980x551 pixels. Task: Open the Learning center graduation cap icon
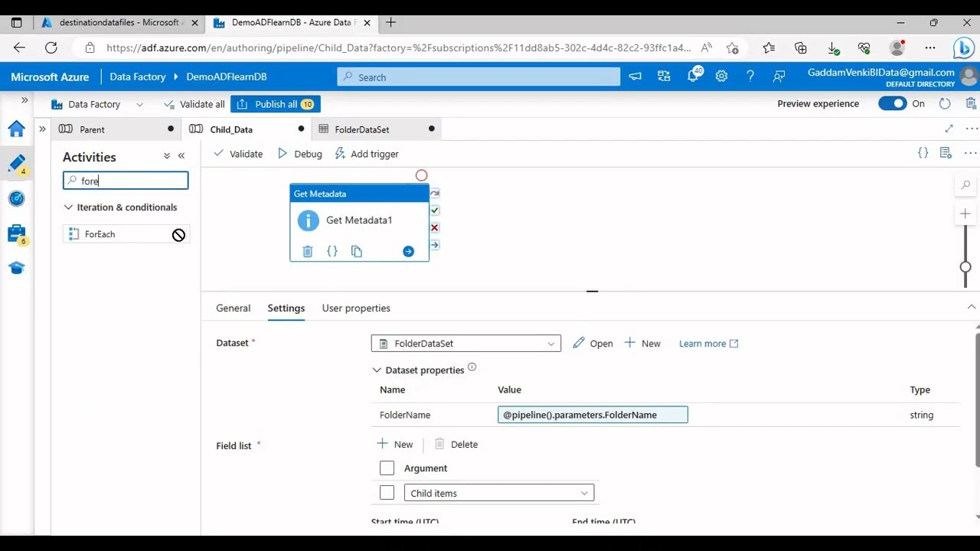coord(17,268)
